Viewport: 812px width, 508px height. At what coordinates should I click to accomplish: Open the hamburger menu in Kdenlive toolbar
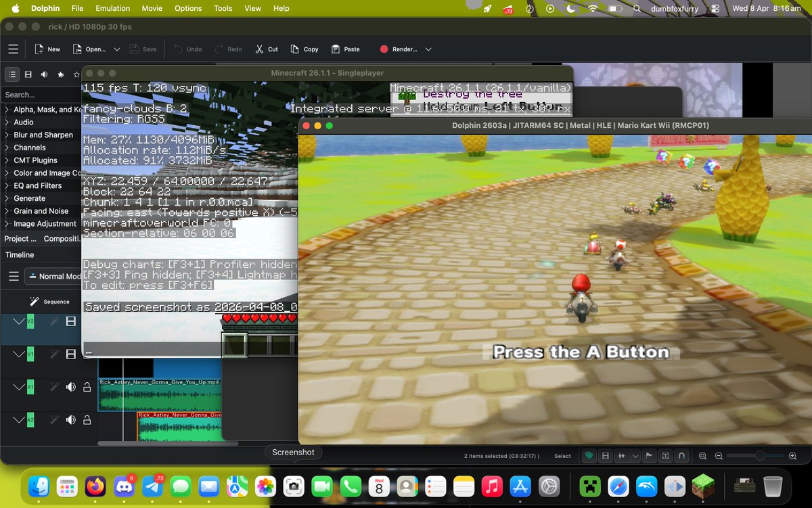(x=13, y=49)
